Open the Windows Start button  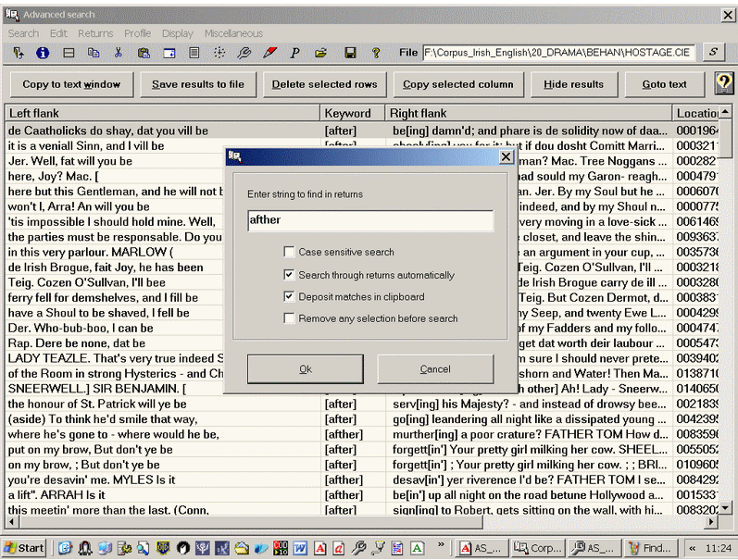[x=24, y=547]
